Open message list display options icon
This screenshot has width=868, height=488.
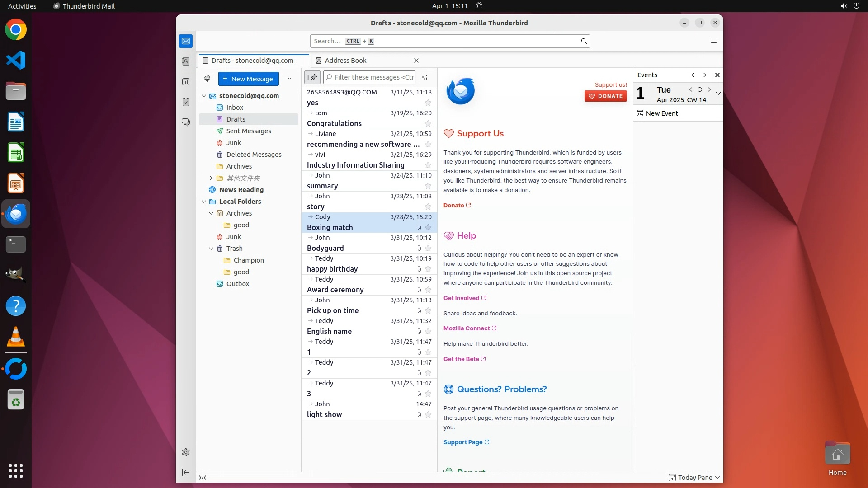[425, 77]
